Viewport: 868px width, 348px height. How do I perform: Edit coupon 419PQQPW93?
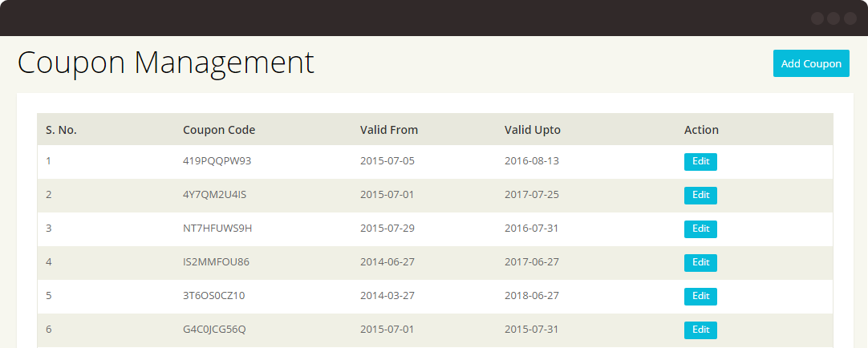[x=700, y=161]
